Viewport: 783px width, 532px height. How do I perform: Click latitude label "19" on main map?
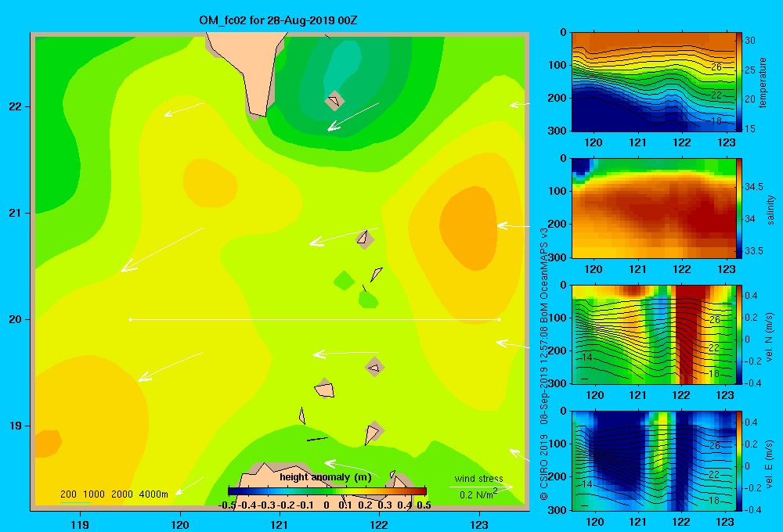(15, 426)
